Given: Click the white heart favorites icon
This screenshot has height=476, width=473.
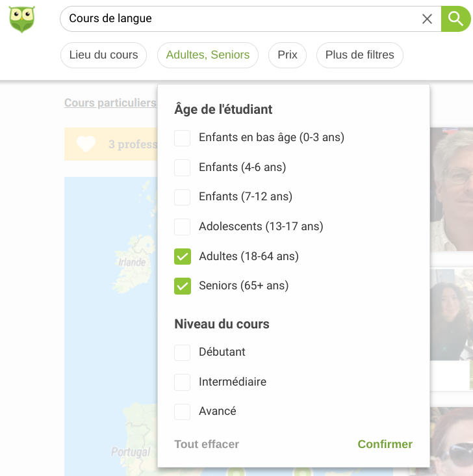Looking at the screenshot, I should 86,144.
